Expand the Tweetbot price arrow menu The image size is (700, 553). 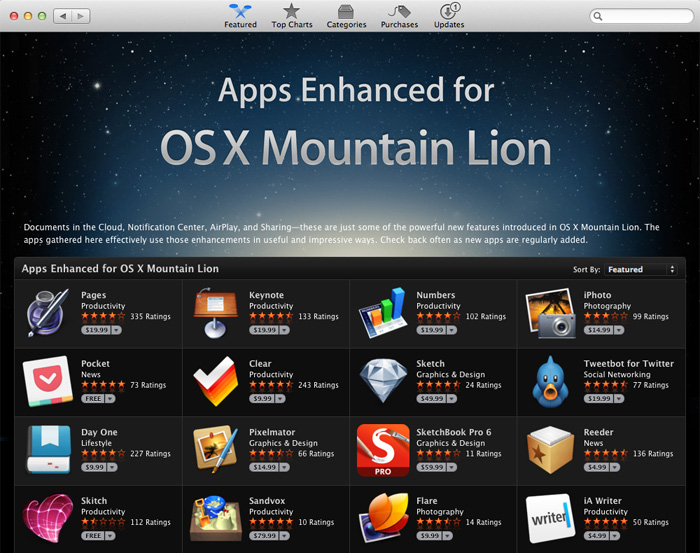(619, 399)
